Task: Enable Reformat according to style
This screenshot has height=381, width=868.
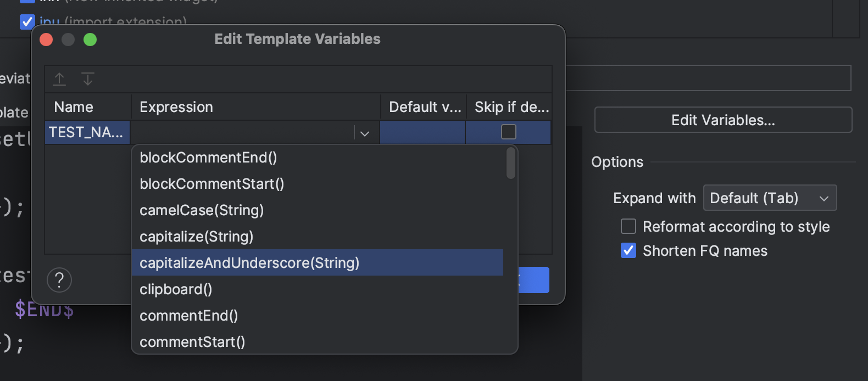Action: (628, 226)
